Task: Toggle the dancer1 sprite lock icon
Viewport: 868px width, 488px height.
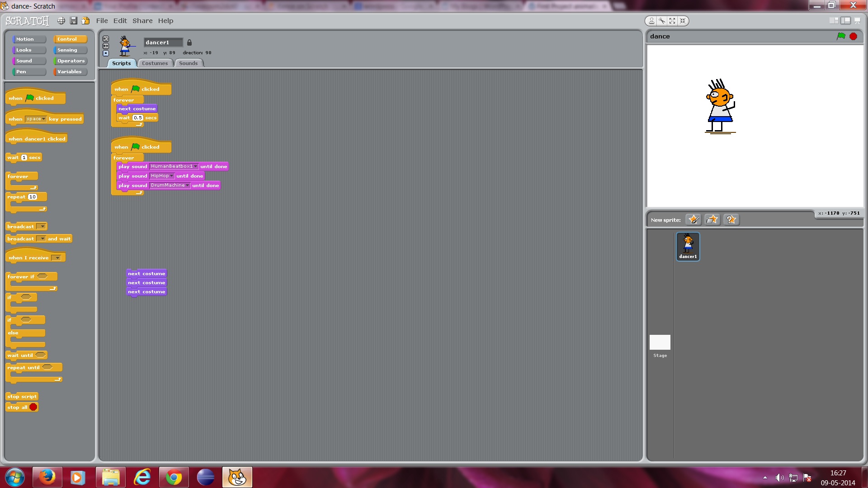Action: 189,42
